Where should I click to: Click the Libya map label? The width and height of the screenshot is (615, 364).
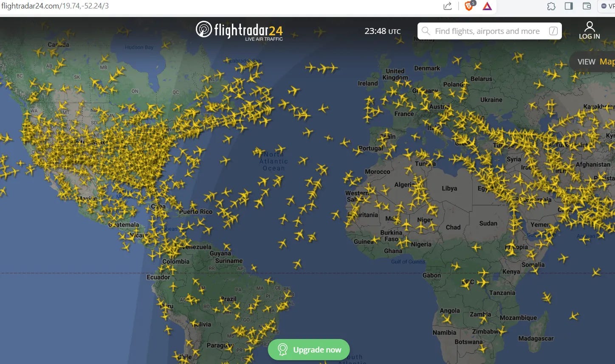(x=449, y=188)
